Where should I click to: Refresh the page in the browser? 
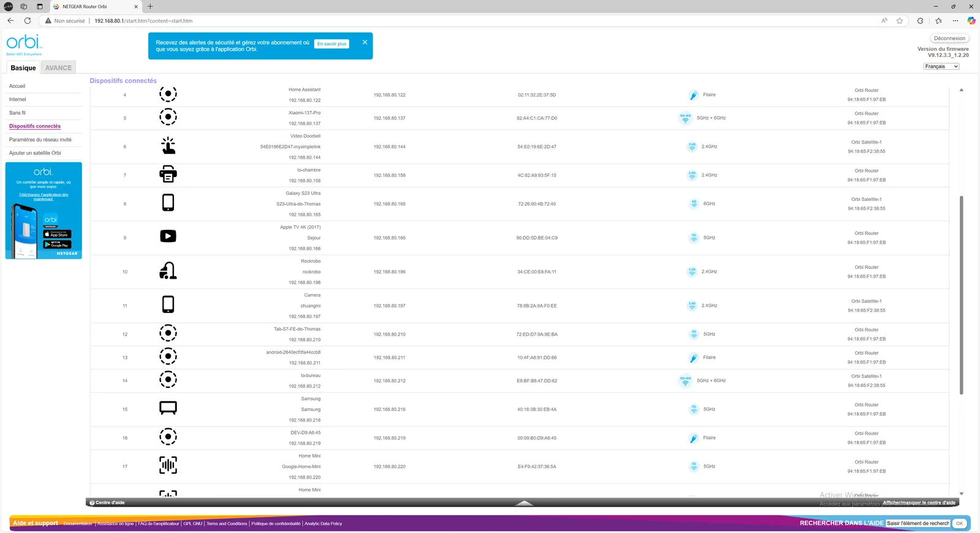28,21
